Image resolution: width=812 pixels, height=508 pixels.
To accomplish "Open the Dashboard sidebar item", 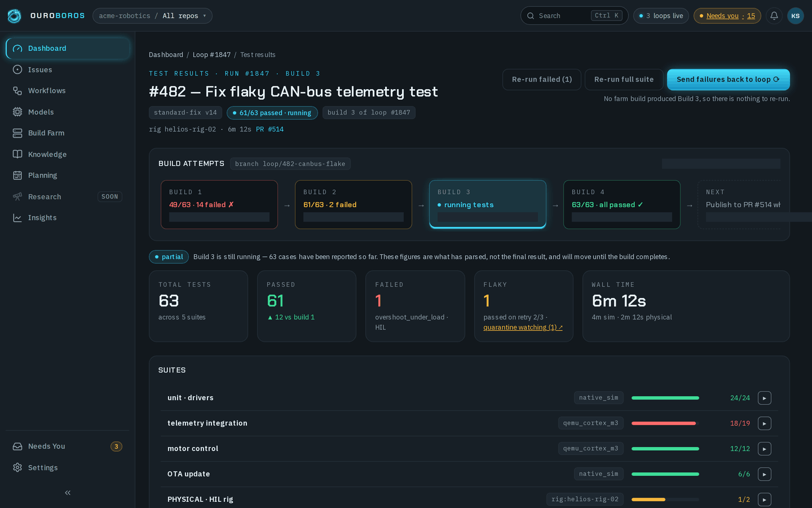I will click(68, 49).
